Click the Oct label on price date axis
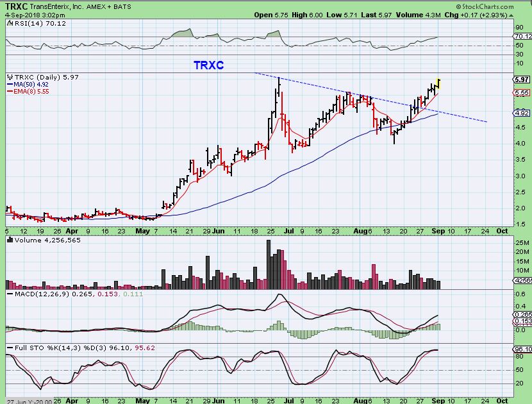Viewport: 532px width, 404px height. coord(502,231)
